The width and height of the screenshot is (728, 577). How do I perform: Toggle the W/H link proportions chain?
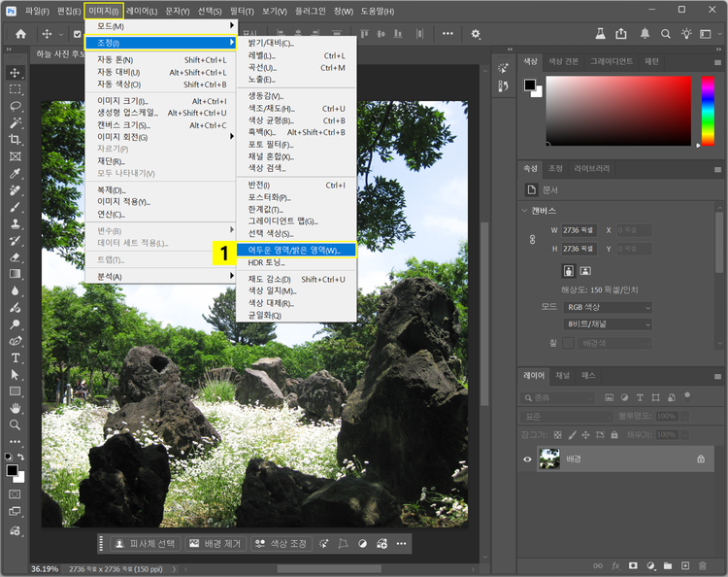[x=532, y=240]
